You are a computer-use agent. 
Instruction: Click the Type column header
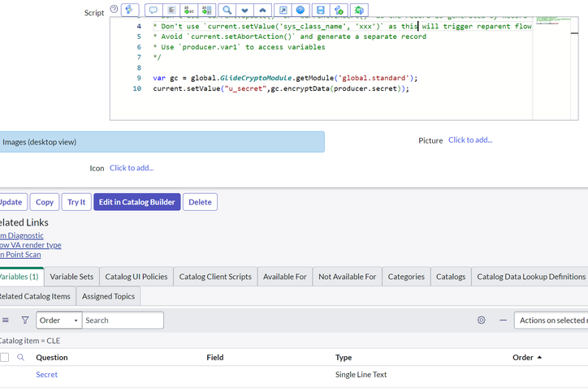click(344, 357)
